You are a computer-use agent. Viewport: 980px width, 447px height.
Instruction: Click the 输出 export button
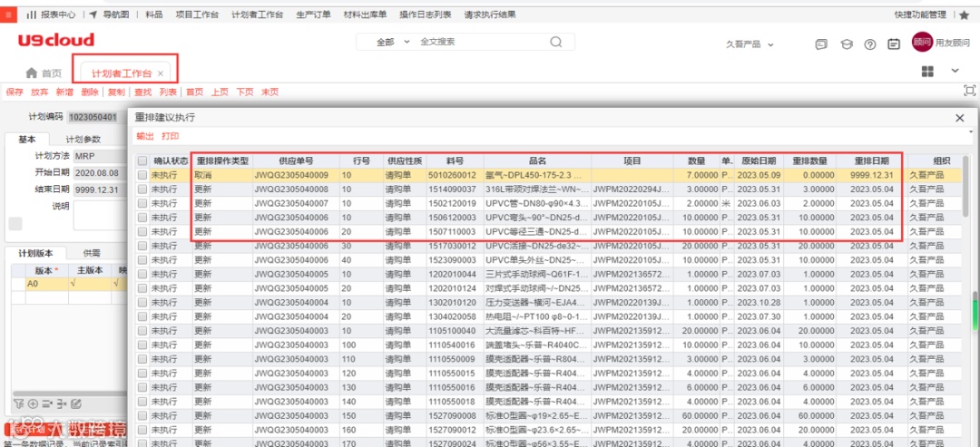[144, 136]
